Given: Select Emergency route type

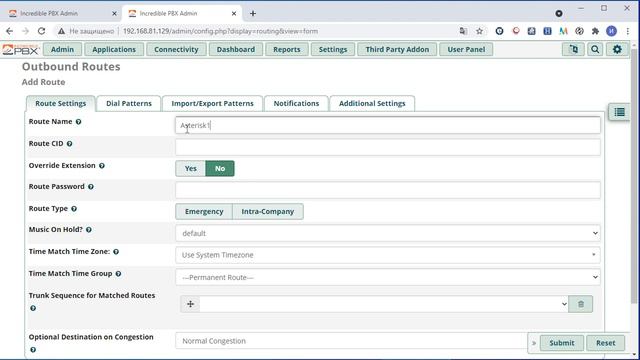Looking at the screenshot, I should click(204, 211).
